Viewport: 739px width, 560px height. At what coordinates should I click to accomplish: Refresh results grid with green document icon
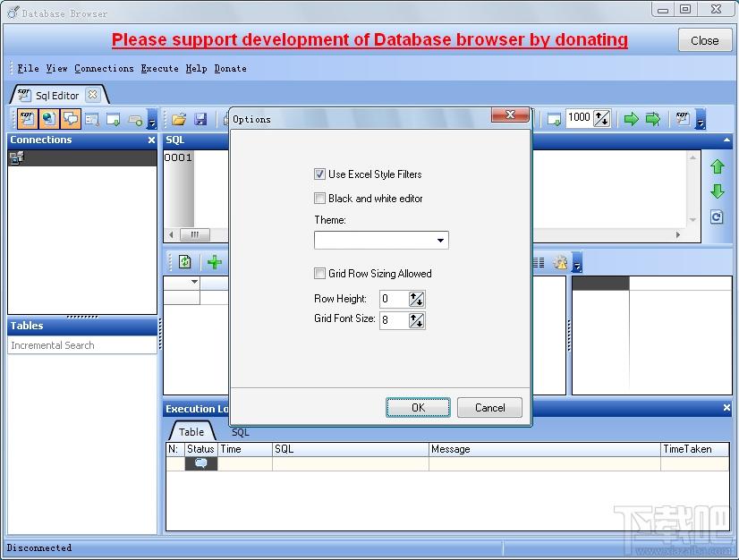[184, 261]
